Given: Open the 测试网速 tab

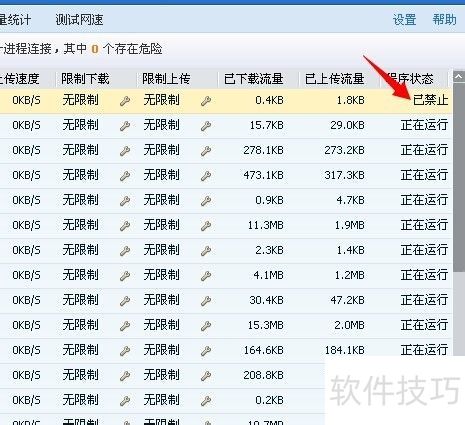Looking at the screenshot, I should pos(79,20).
